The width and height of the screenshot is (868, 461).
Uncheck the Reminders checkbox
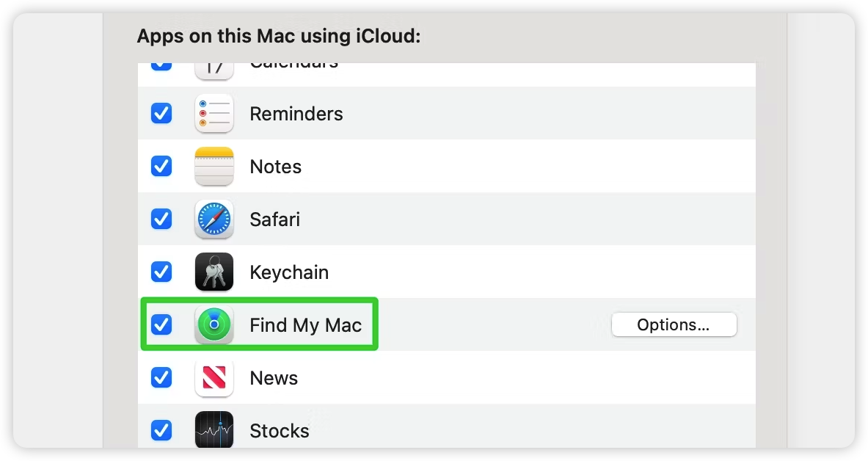point(161,114)
